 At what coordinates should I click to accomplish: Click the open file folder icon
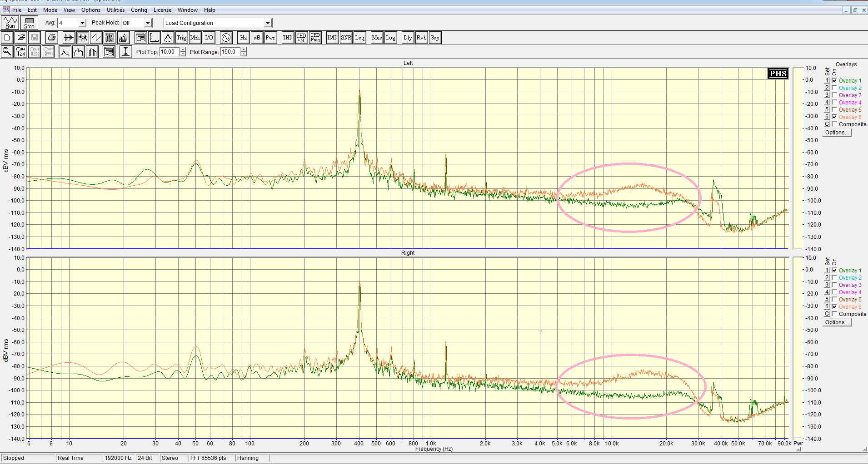pos(21,38)
